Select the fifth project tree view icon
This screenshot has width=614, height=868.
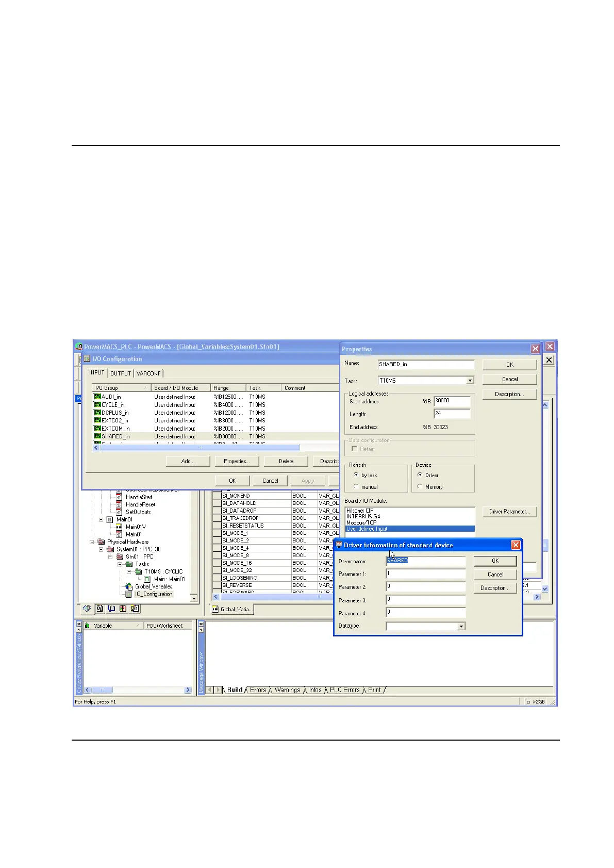click(135, 609)
